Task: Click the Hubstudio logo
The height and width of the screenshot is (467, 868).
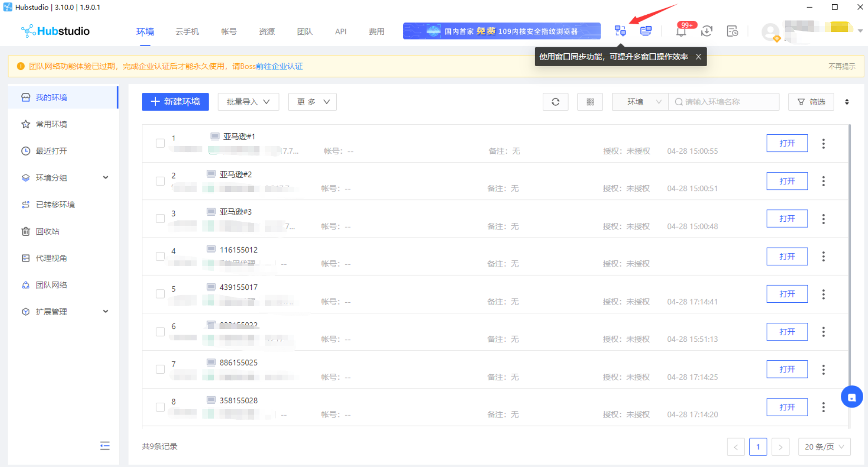Action: (x=55, y=31)
